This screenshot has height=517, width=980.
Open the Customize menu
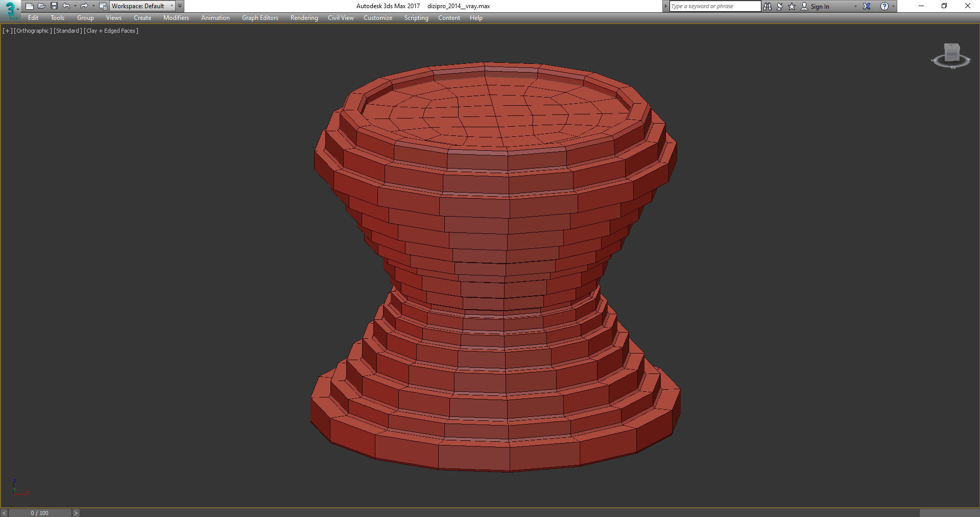tap(378, 18)
